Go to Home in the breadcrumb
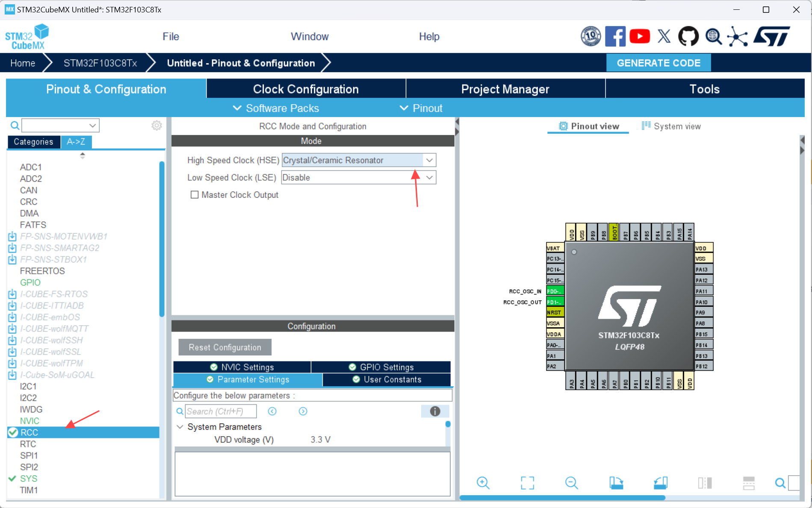The width and height of the screenshot is (812, 508). (x=23, y=63)
